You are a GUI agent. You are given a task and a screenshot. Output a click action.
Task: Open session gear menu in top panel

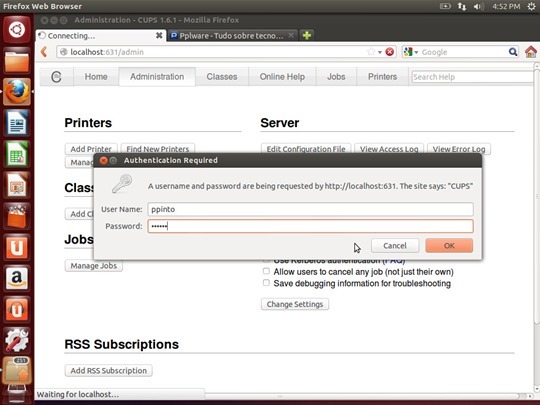(x=531, y=6)
